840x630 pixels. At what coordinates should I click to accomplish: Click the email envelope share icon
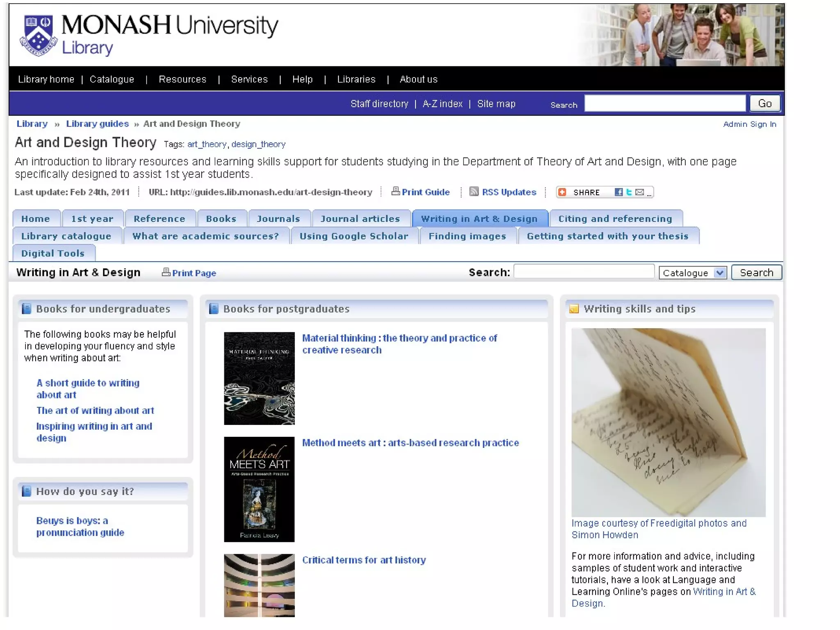639,192
